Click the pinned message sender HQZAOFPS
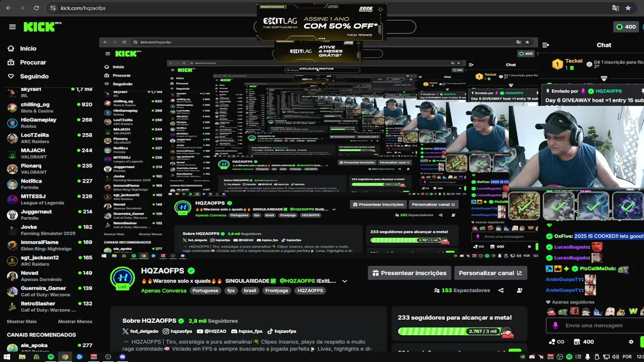Viewport: 644px width, 362px height. pos(608,91)
